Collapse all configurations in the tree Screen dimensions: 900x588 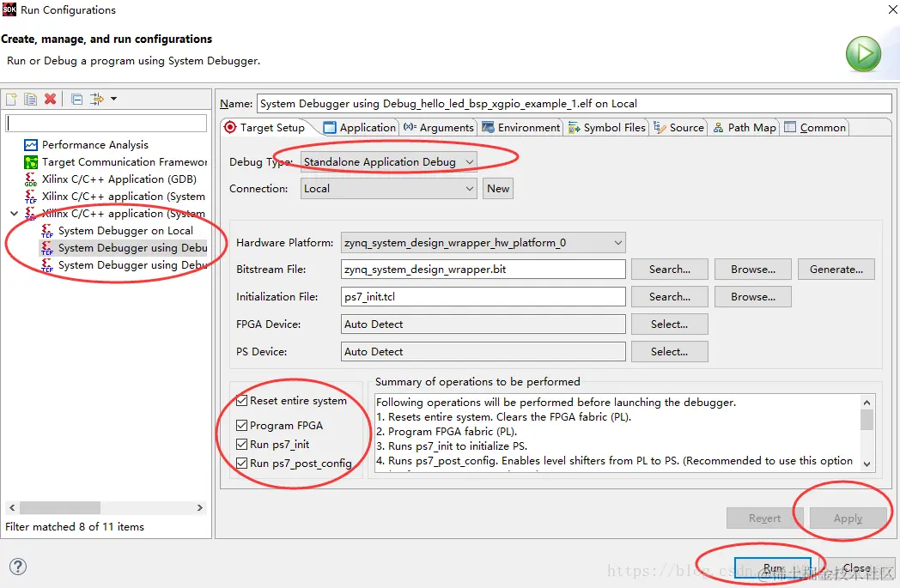[77, 99]
